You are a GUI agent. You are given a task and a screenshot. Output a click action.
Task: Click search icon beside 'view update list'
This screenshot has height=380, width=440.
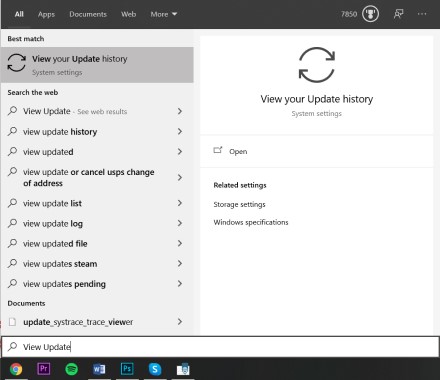pyautogui.click(x=12, y=203)
